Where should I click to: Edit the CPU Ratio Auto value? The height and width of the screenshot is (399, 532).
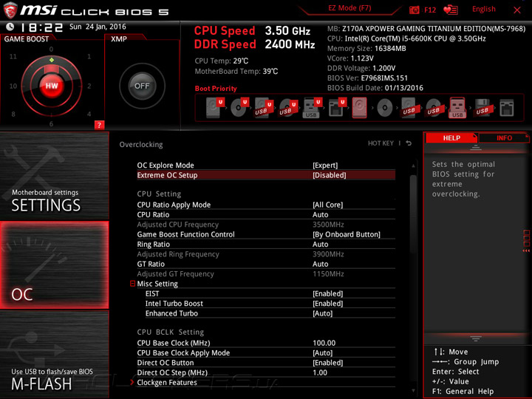[x=320, y=214]
